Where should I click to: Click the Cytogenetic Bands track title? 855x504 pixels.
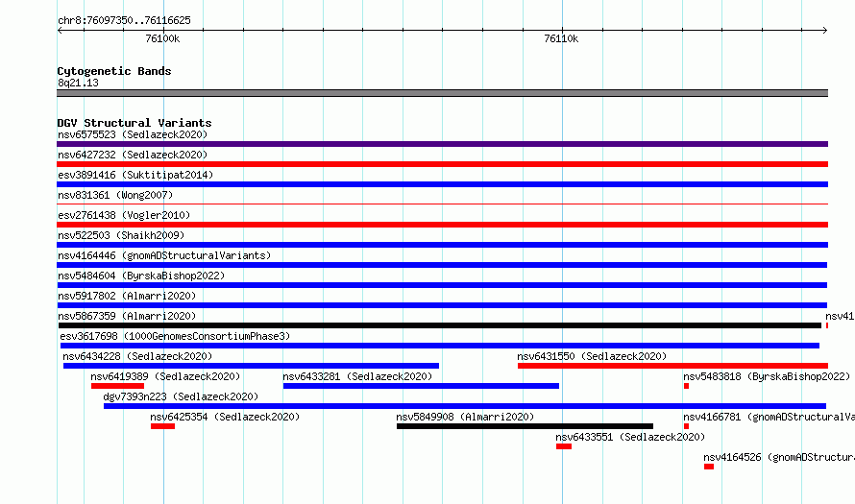(114, 71)
